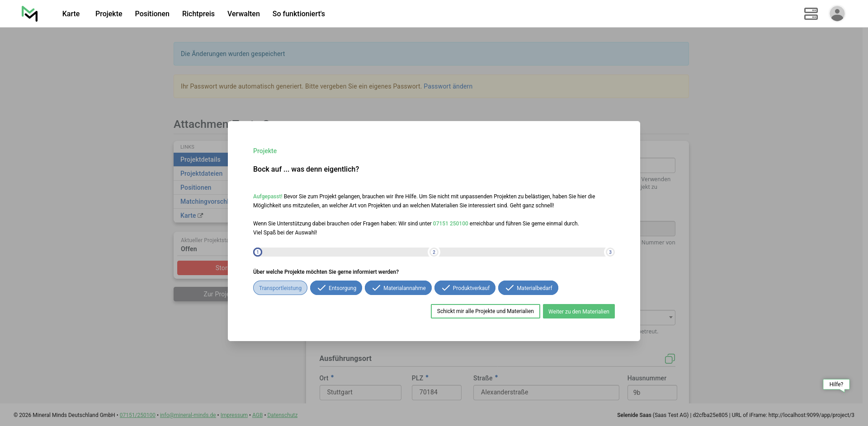Screen dimensions: 868x426
Task: Open the user profile avatar menu
Action: (837, 14)
